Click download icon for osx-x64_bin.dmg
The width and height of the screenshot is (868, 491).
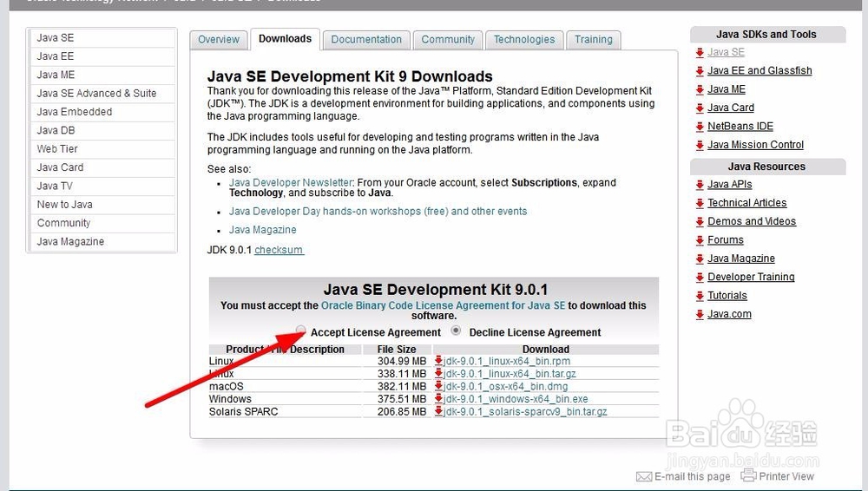point(438,386)
